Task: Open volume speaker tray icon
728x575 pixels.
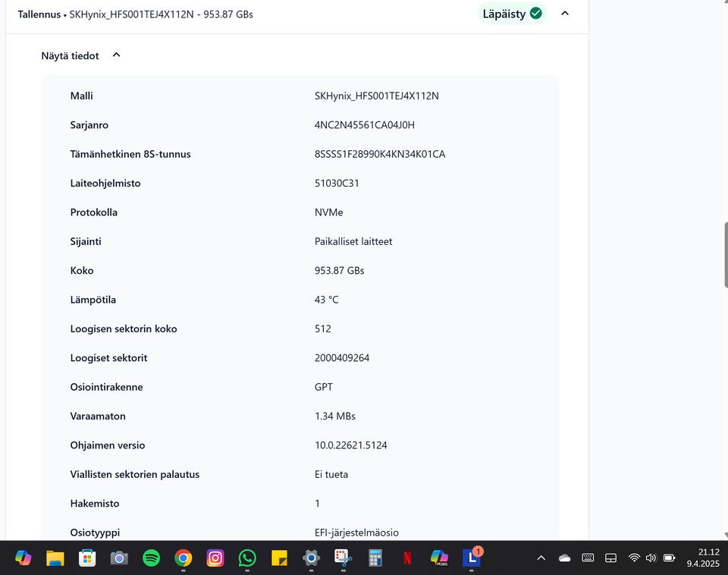Action: [651, 558]
